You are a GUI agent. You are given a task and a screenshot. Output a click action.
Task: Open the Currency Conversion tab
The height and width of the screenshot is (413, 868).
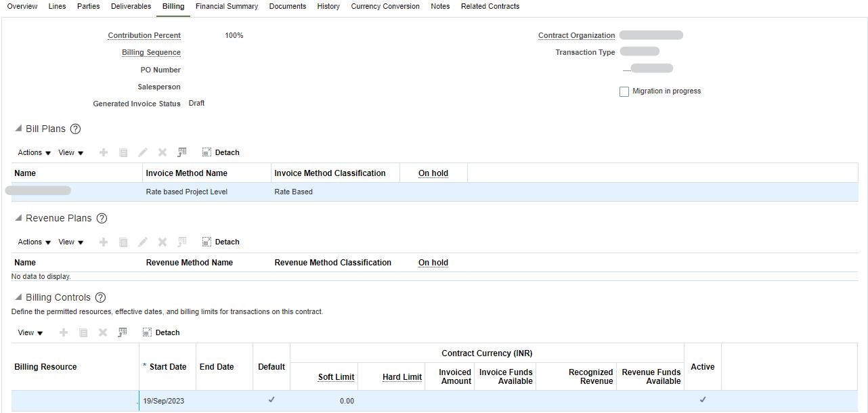pos(385,6)
